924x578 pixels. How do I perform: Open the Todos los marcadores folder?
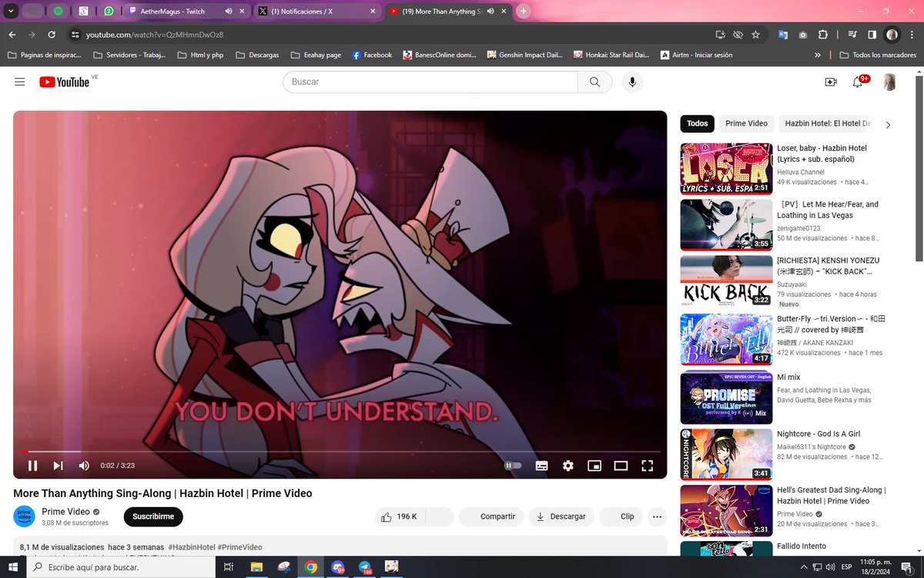(877, 55)
